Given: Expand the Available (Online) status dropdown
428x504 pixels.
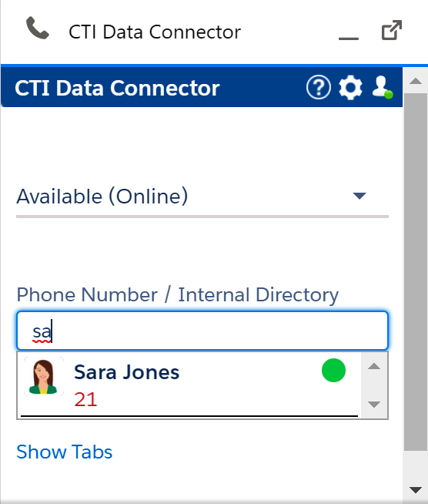Looking at the screenshot, I should [x=202, y=196].
